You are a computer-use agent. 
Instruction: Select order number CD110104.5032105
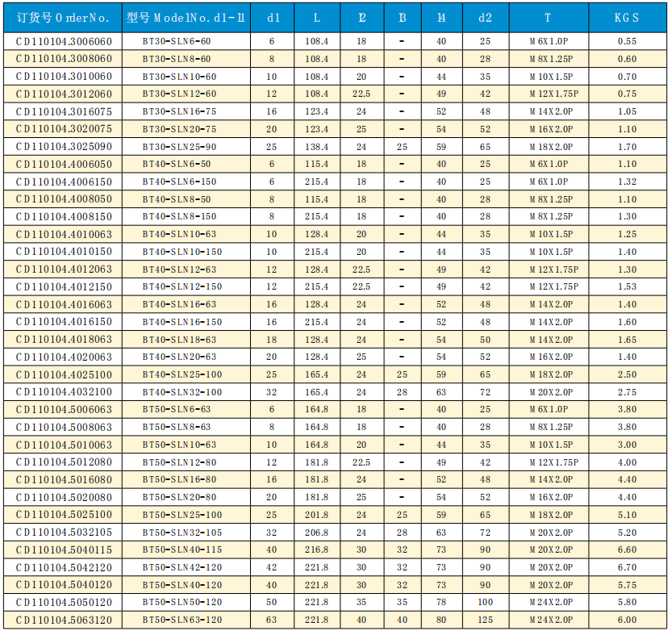(64, 533)
